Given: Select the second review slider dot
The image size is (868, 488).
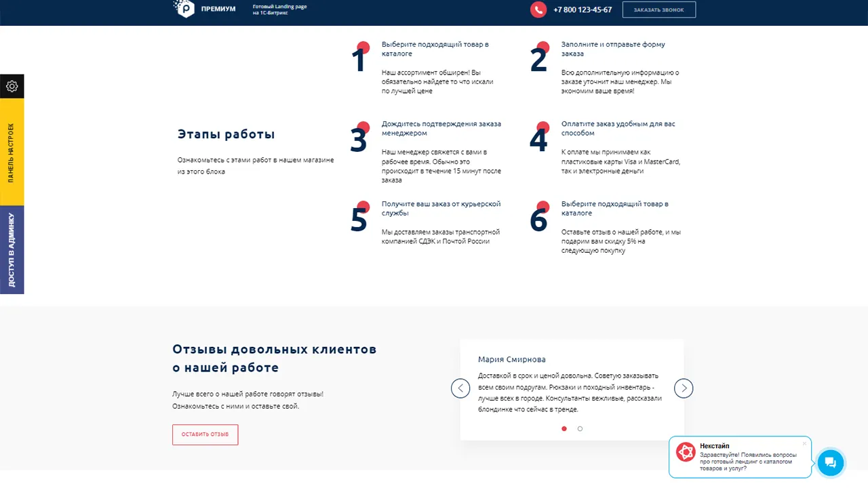Looking at the screenshot, I should point(580,428).
